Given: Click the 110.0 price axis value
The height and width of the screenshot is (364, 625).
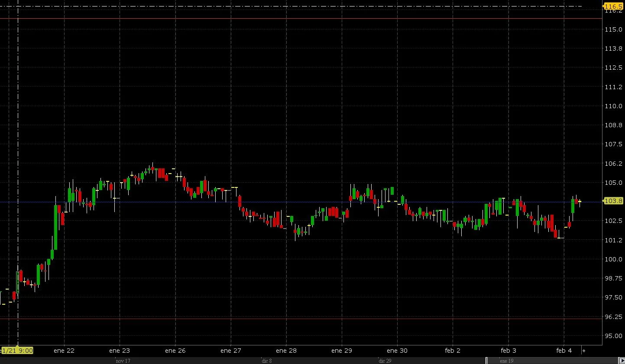Looking at the screenshot, I should pyautogui.click(x=613, y=106).
